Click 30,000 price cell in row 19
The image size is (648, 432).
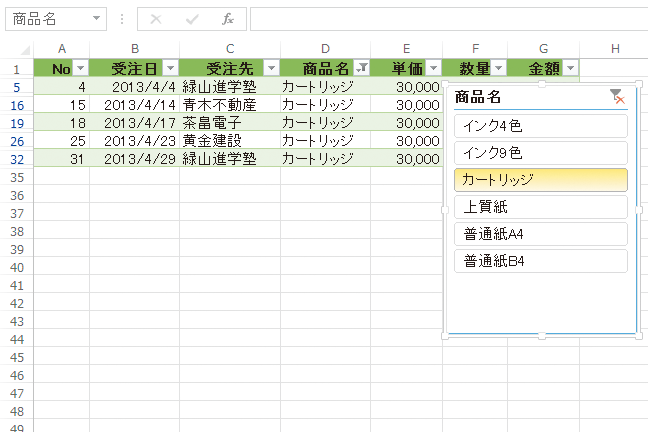(x=406, y=123)
